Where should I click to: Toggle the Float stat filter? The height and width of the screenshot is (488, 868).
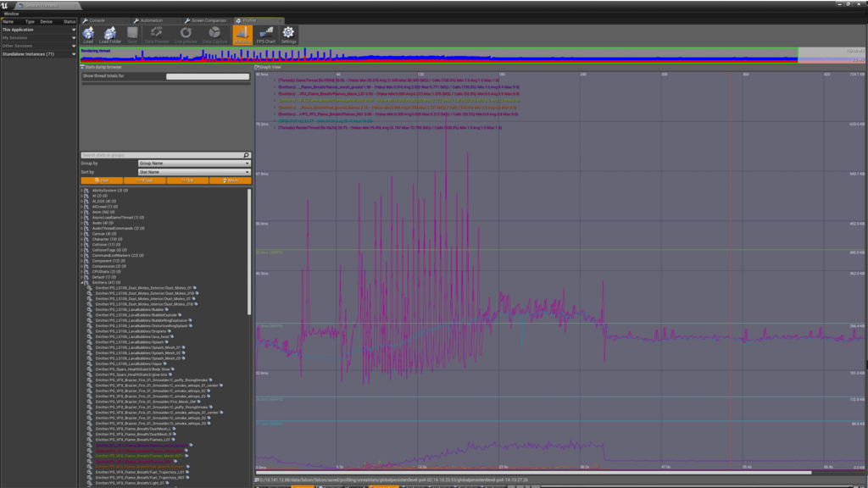(x=144, y=180)
